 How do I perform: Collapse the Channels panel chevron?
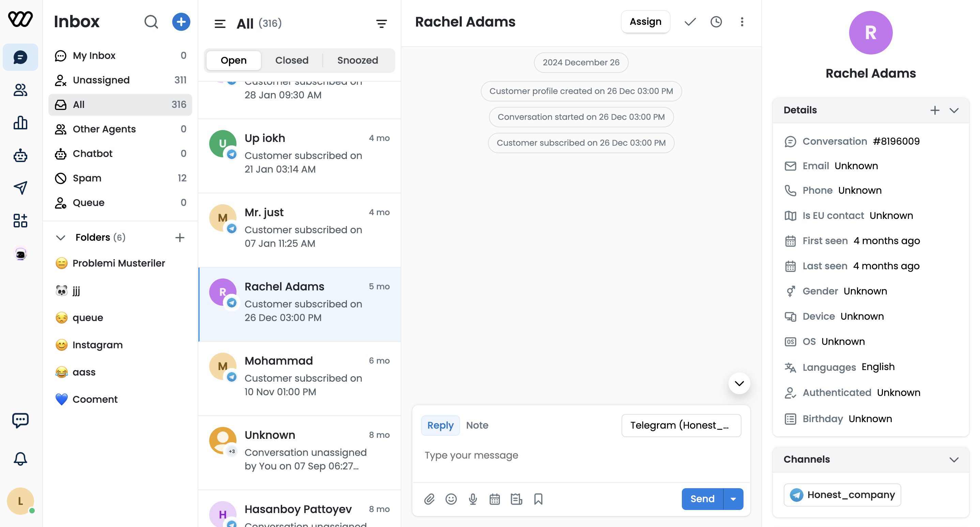954,459
